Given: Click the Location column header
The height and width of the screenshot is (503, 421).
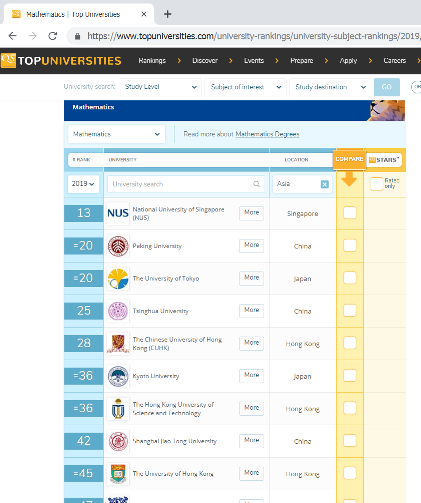Looking at the screenshot, I should (296, 160).
